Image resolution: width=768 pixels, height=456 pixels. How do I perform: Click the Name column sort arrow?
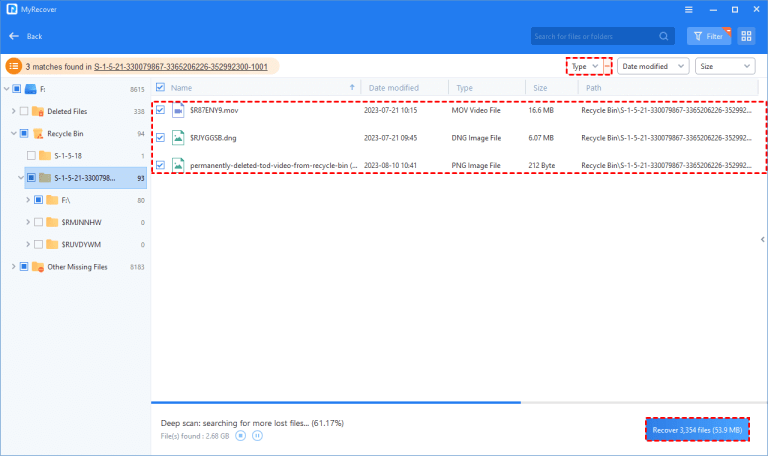click(x=352, y=87)
